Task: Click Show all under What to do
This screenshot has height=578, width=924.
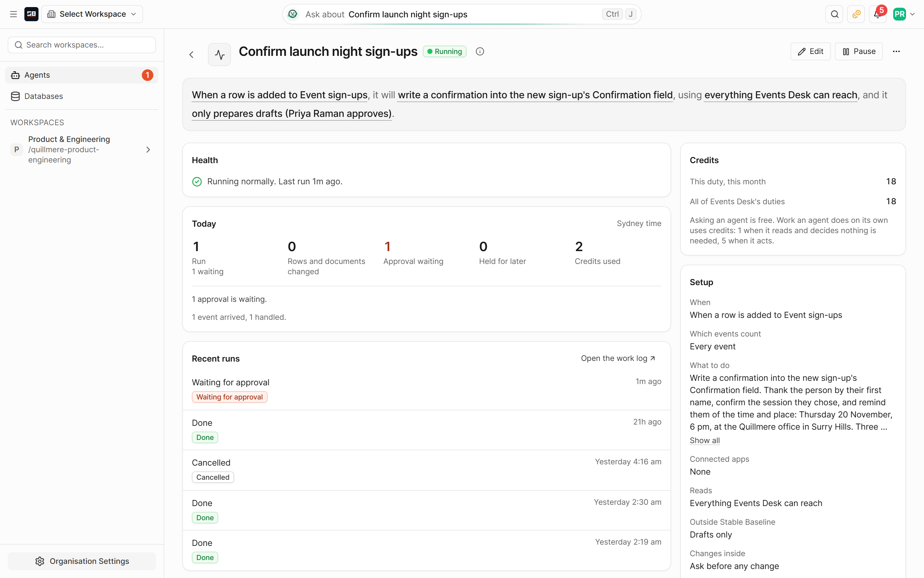Action: [x=705, y=440]
